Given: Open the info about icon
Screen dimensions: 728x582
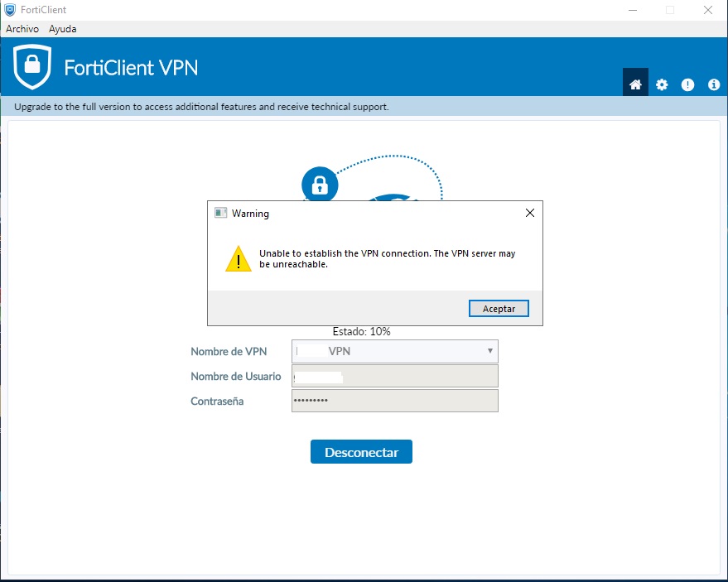Looking at the screenshot, I should [x=713, y=84].
